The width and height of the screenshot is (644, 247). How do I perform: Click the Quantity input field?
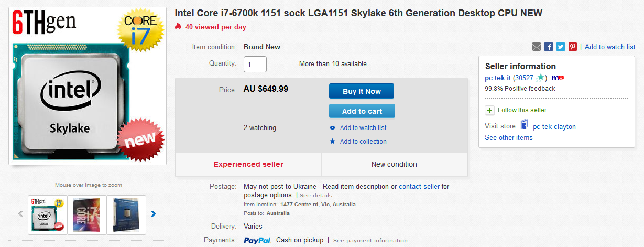tap(255, 64)
